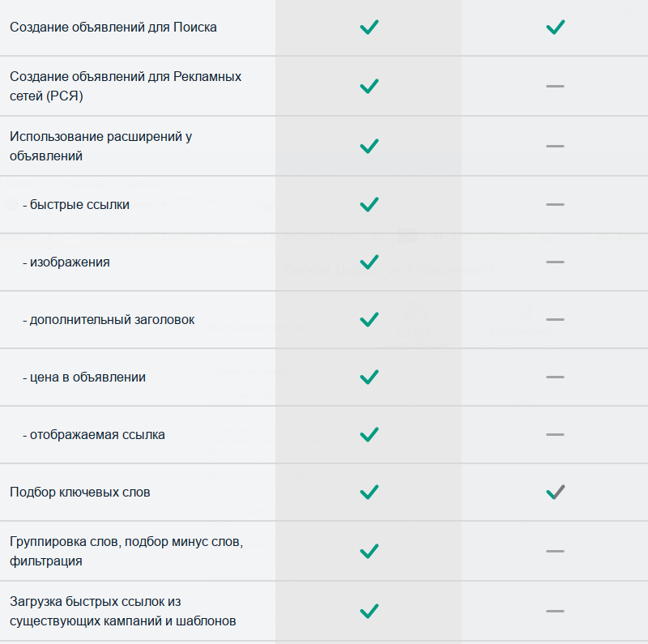Click the '- быстрые ссылки' text

tap(76, 205)
